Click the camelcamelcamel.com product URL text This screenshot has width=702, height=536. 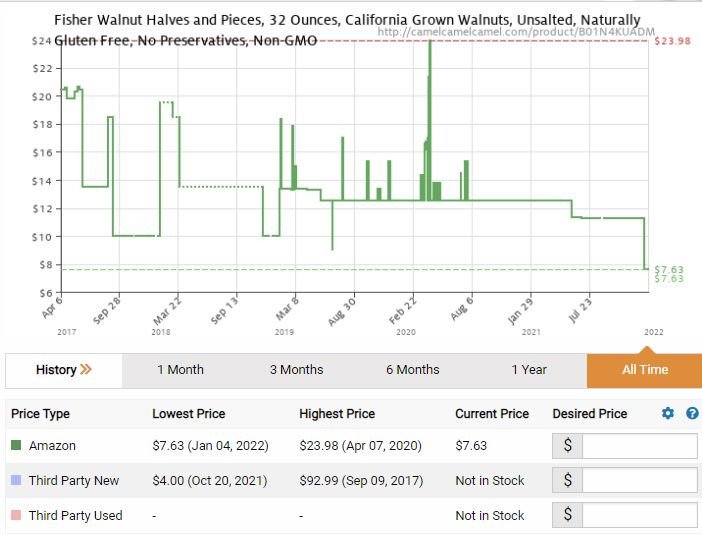pos(516,32)
